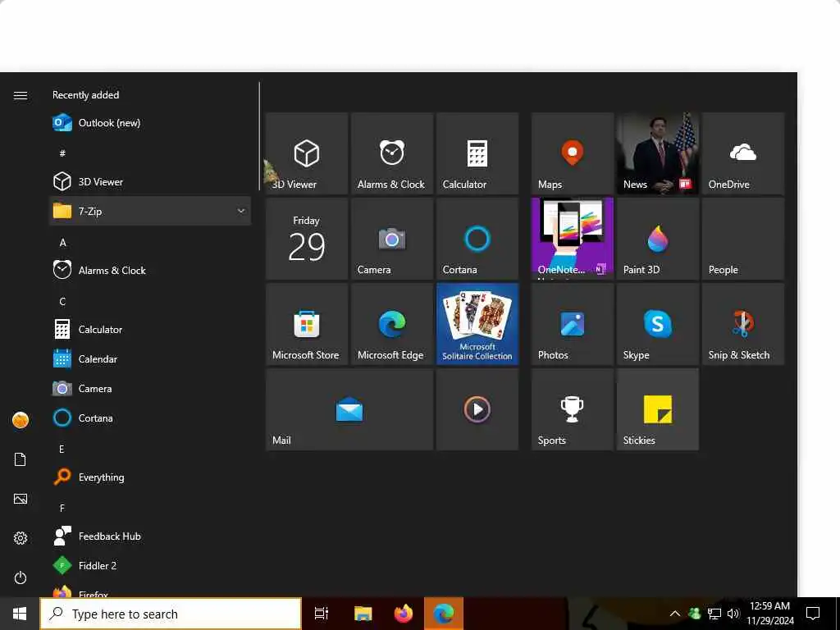Launch the Paint 3D tile
This screenshot has height=630, width=840.
pos(657,239)
